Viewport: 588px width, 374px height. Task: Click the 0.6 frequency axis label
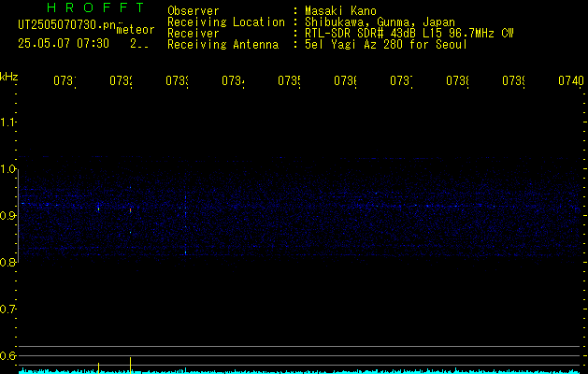click(7, 355)
